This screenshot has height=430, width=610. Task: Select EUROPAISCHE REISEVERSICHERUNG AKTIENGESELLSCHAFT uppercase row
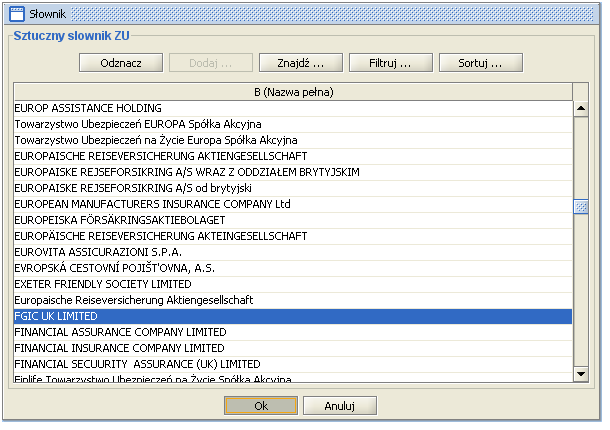[293, 156]
